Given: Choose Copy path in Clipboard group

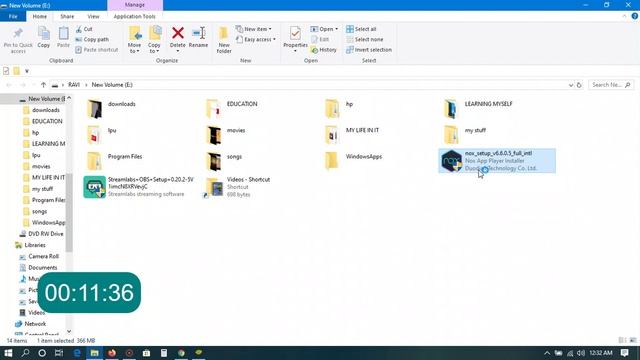Looking at the screenshot, I should pos(92,40).
